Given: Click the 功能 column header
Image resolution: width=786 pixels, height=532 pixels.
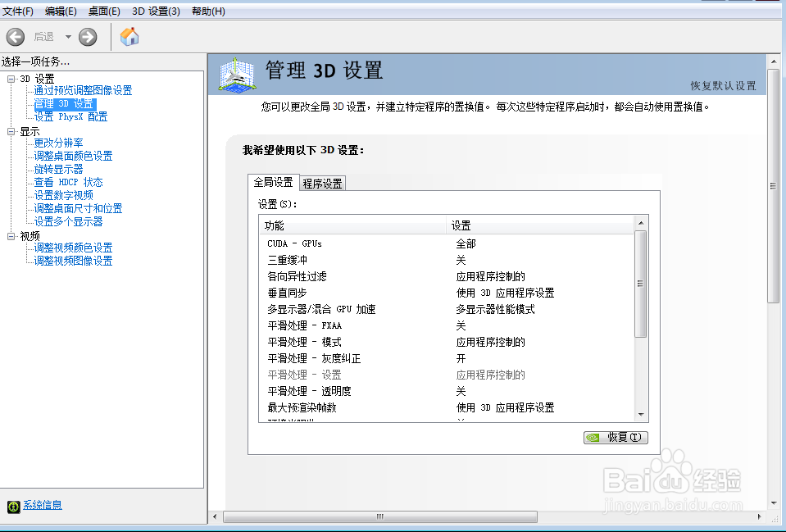Looking at the screenshot, I should pos(353,225).
